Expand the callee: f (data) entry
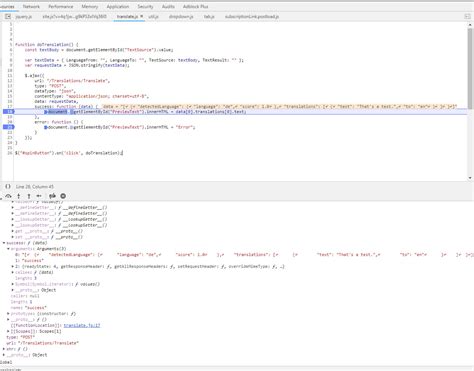The image size is (474, 371). coord(13,272)
